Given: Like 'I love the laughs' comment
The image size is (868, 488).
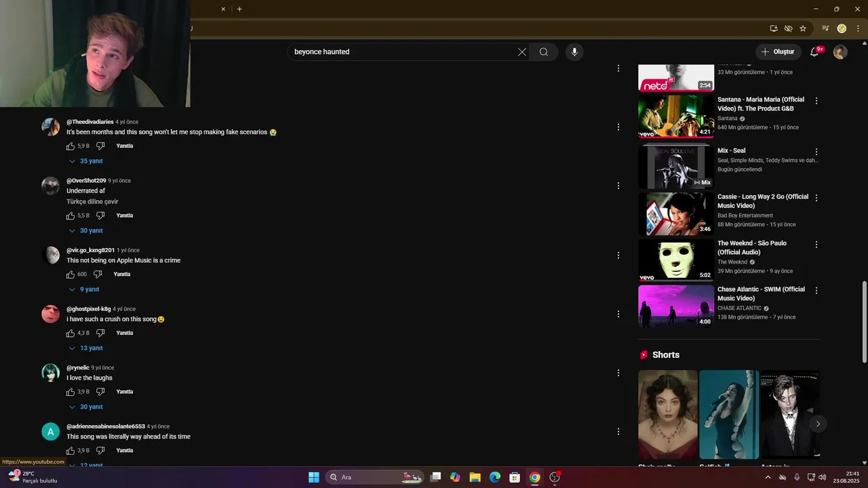Looking at the screenshot, I should coord(71,392).
